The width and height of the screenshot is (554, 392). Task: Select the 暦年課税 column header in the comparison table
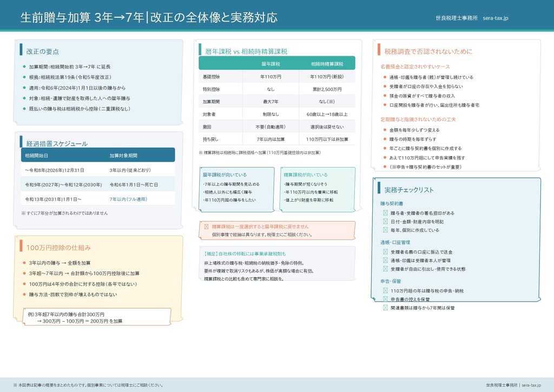coord(270,64)
